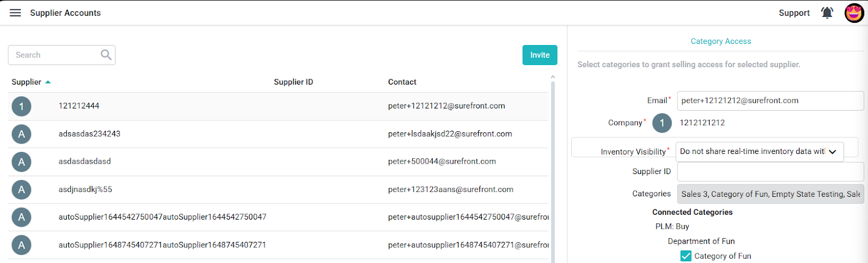Expand the Inventory Visibility dropdown
The height and width of the screenshot is (263, 868).
tap(759, 151)
